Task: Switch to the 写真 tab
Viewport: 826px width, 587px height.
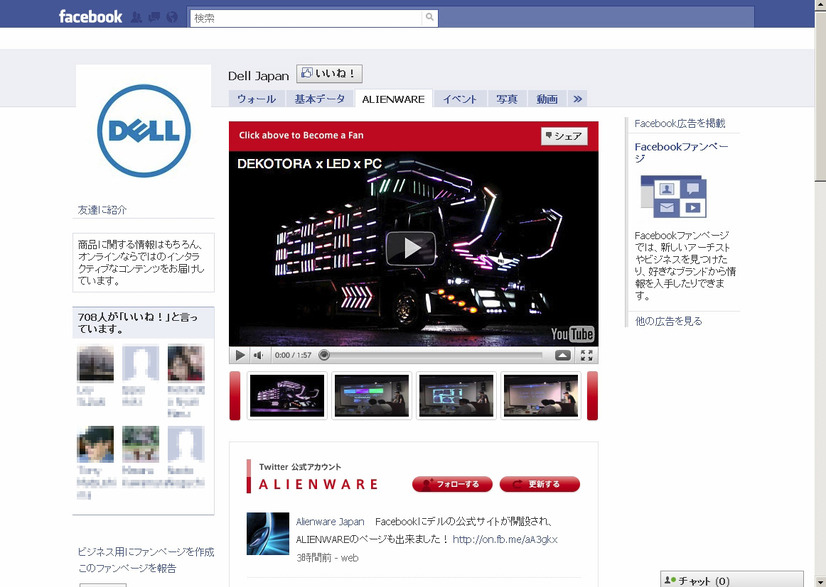Action: click(507, 99)
